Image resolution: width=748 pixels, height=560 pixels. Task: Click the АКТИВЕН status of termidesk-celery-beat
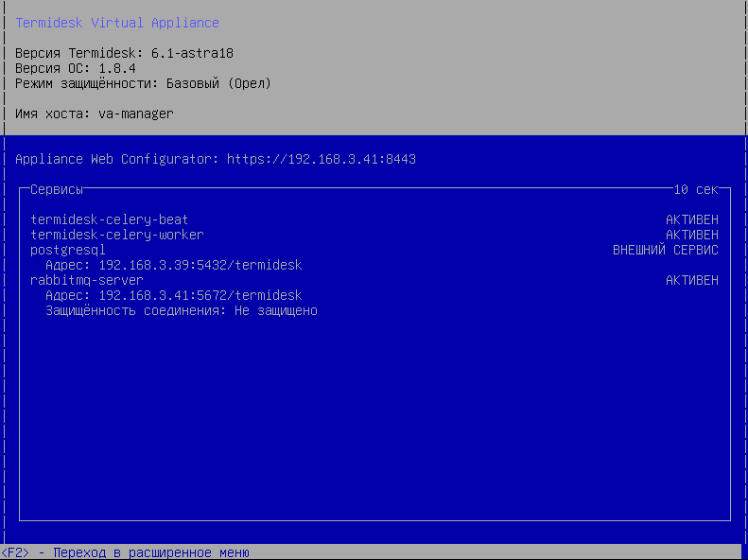point(691,219)
